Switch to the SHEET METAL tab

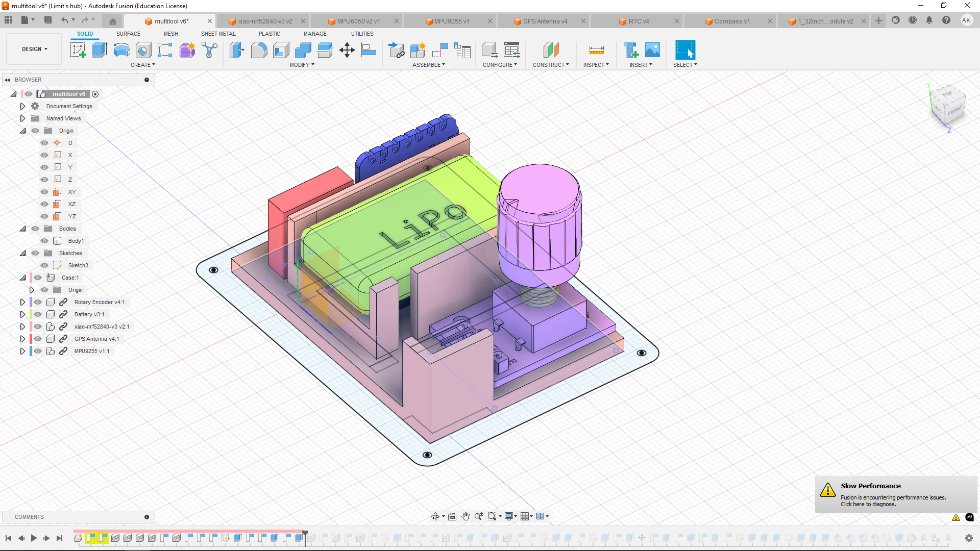tap(218, 34)
